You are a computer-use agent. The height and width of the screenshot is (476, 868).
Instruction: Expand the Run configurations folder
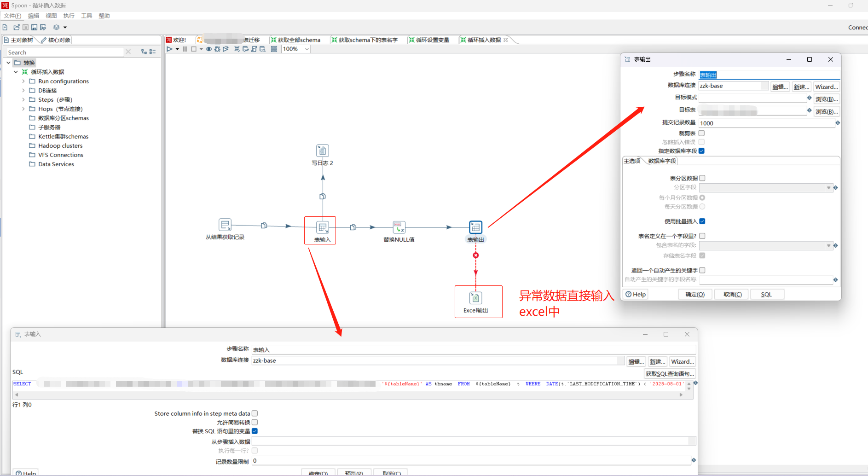(x=23, y=81)
